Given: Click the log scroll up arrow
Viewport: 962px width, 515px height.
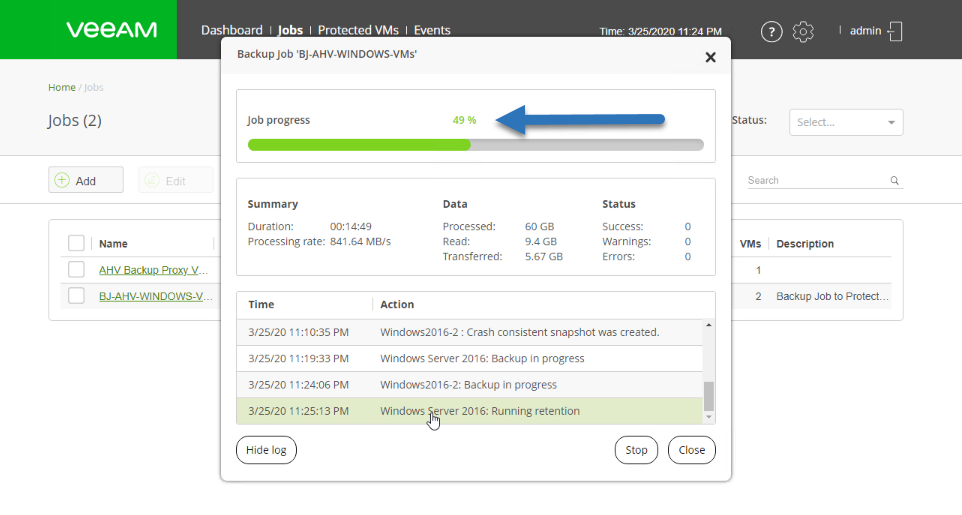Looking at the screenshot, I should [709, 325].
